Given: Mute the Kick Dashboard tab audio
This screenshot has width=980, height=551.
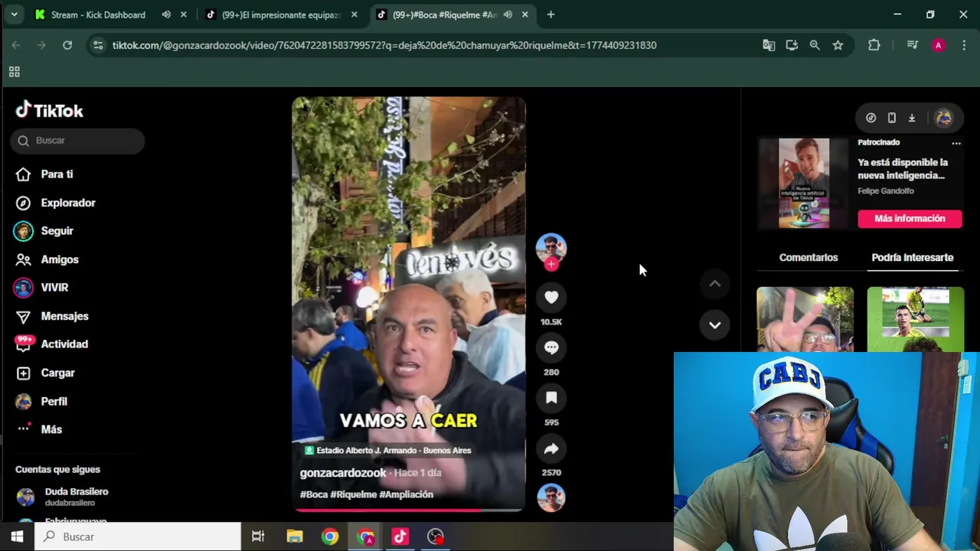Looking at the screenshot, I should pos(166,15).
